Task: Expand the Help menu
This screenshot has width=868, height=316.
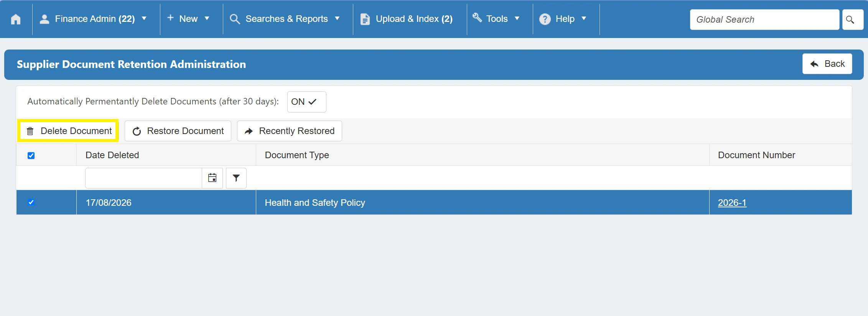Action: [563, 19]
